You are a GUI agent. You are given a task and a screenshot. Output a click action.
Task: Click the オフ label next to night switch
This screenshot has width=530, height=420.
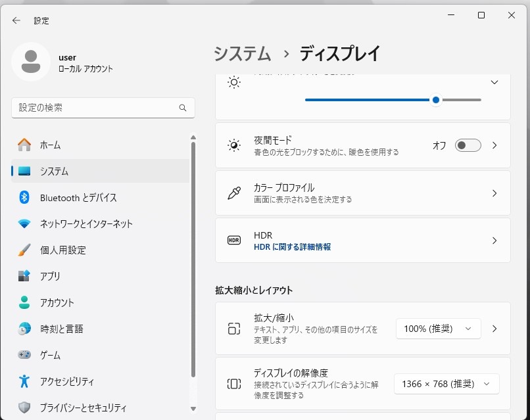(x=439, y=146)
